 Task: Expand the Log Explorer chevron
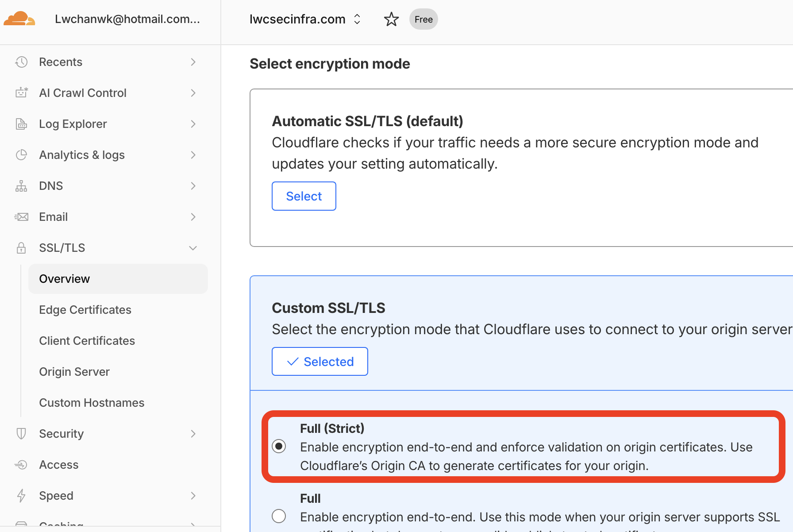193,124
